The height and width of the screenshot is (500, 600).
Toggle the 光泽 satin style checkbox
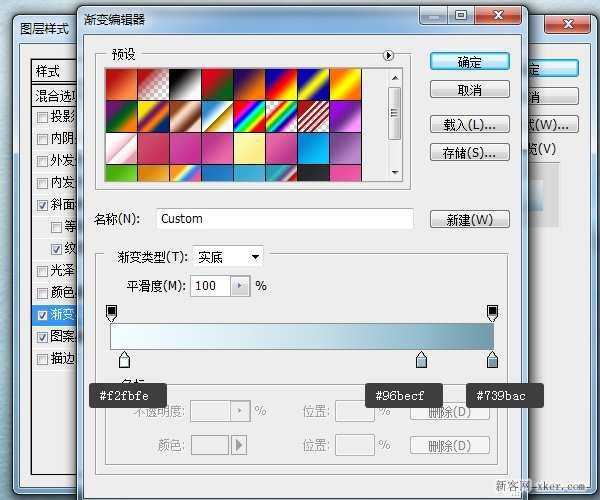click(41, 271)
